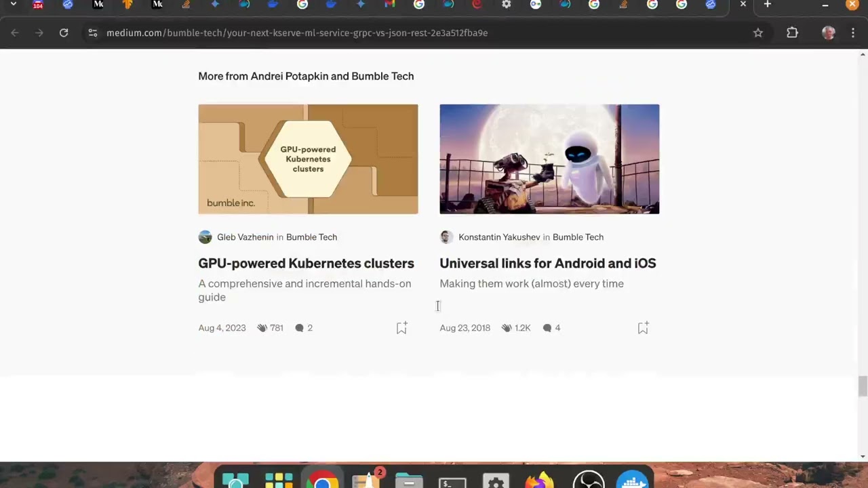Click the WALL-E and EVE thumbnail
Viewport: 868px width, 488px height.
pos(549,159)
